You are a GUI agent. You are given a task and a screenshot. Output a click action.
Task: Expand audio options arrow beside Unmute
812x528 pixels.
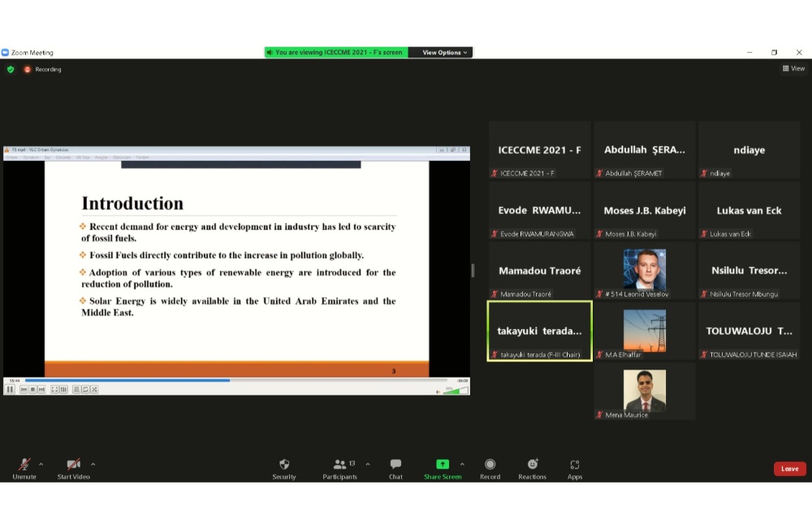(41, 465)
